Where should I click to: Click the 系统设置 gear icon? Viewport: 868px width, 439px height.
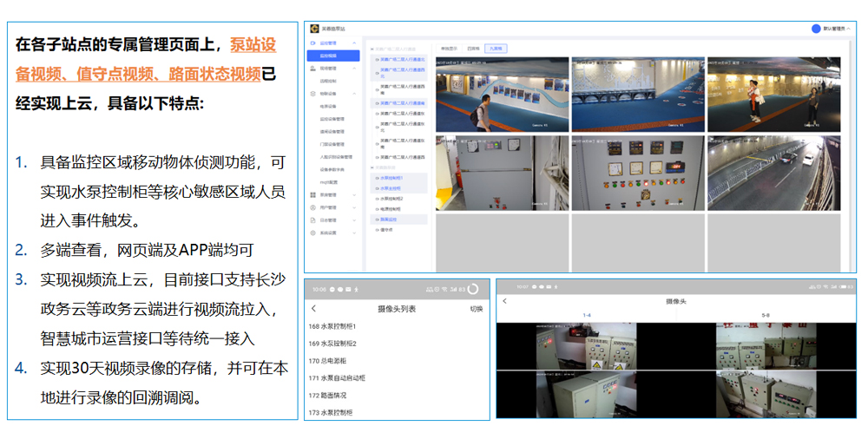(312, 233)
